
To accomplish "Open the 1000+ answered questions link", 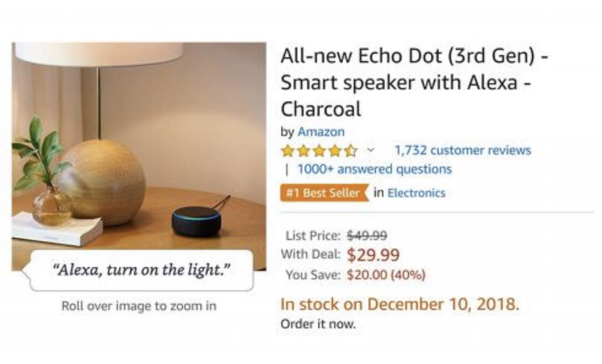I will (374, 169).
